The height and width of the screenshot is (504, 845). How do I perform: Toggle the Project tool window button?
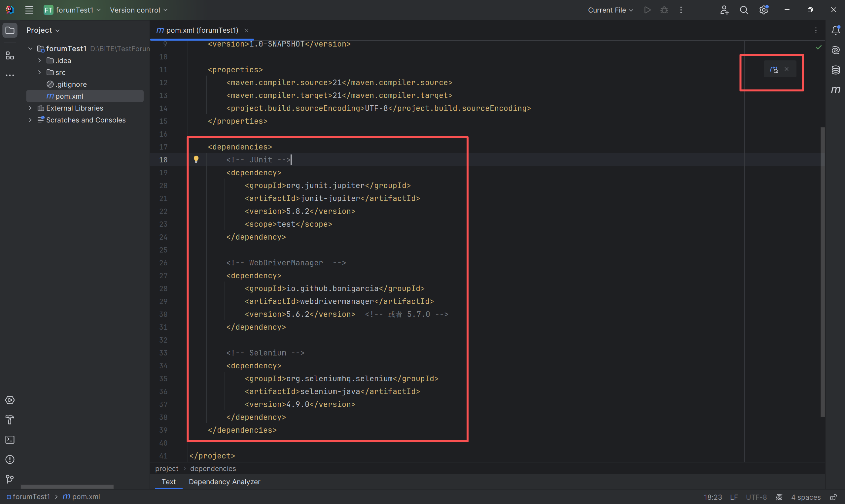10,30
